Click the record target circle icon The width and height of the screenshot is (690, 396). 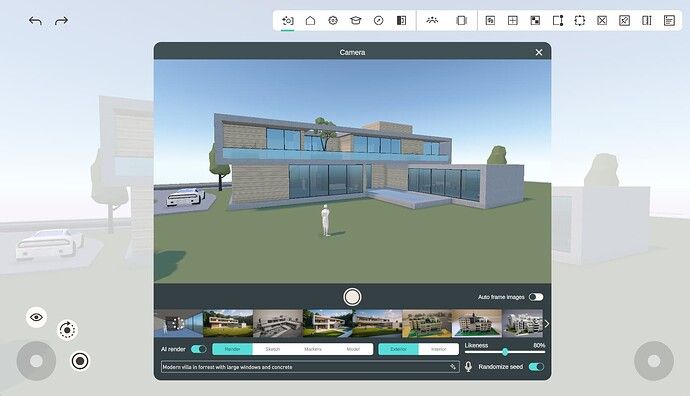click(80, 361)
